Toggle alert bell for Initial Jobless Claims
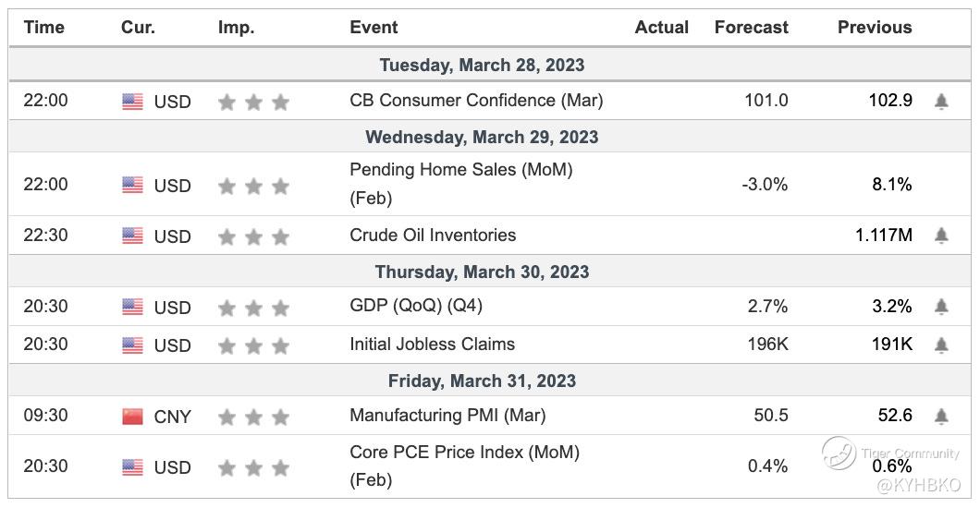This screenshot has height=508, width=980. point(941,345)
